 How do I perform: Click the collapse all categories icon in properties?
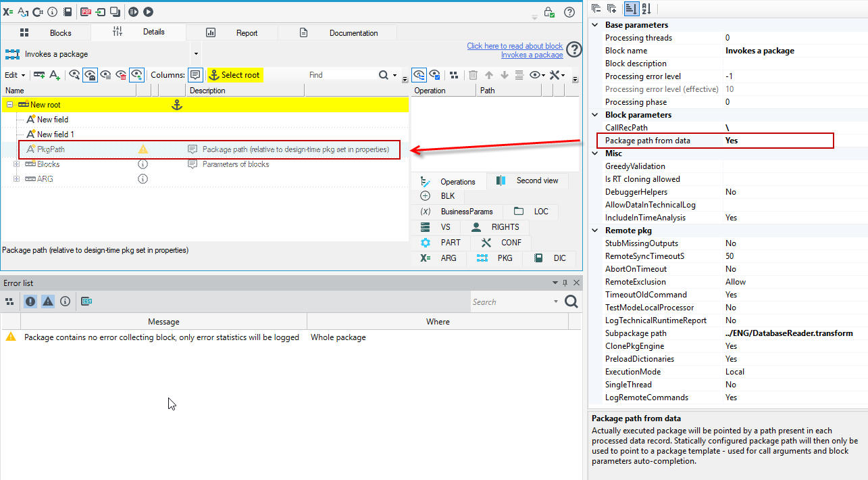click(x=595, y=8)
